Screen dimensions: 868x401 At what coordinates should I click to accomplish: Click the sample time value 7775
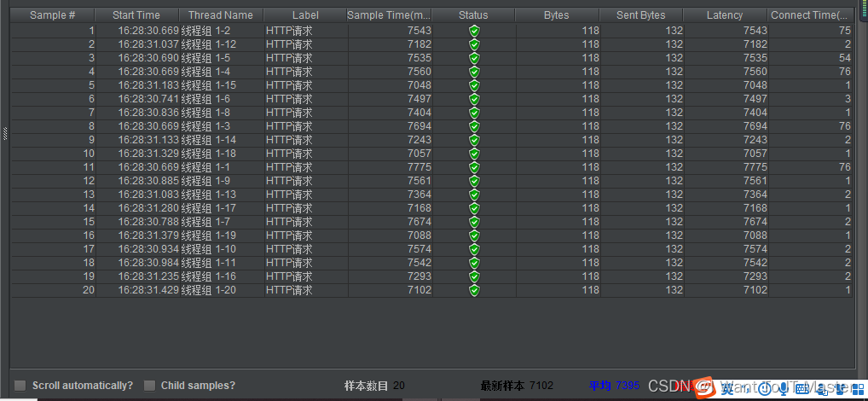tap(419, 166)
